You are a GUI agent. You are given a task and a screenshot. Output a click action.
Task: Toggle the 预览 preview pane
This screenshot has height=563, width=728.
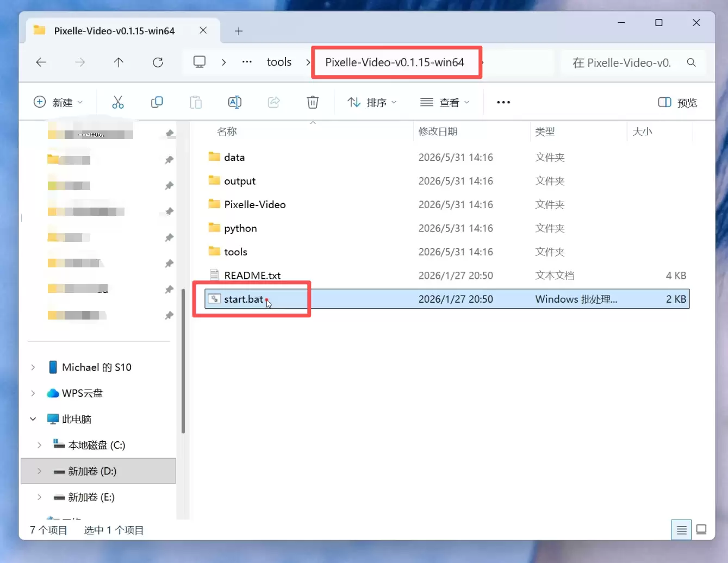[x=677, y=103]
